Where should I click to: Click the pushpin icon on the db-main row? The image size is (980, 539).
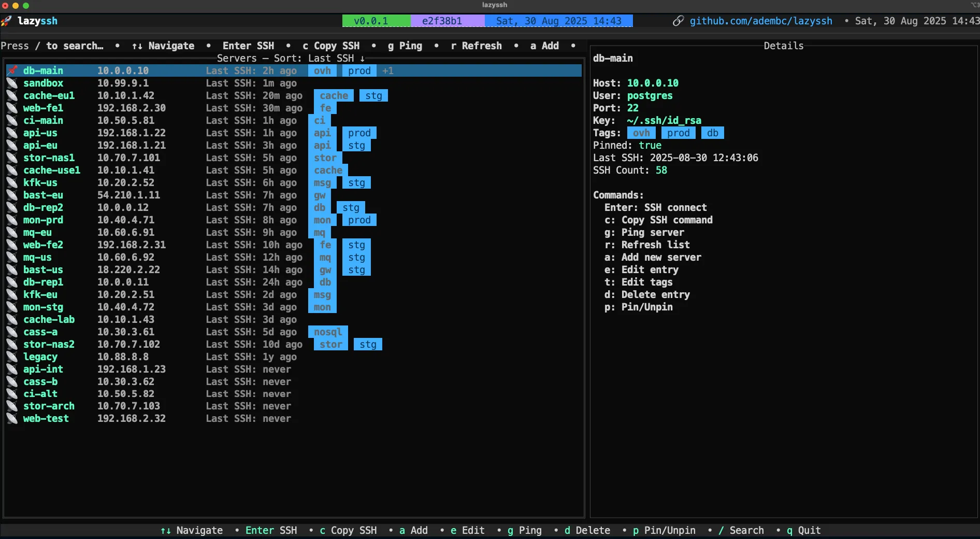12,70
